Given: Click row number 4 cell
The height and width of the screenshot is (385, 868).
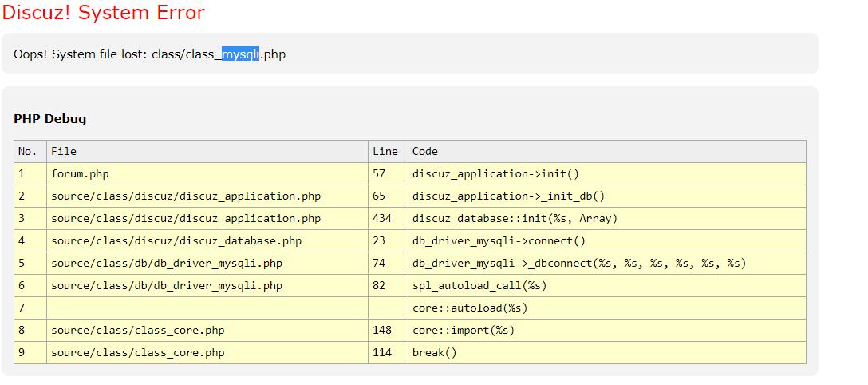Looking at the screenshot, I should (x=30, y=241).
